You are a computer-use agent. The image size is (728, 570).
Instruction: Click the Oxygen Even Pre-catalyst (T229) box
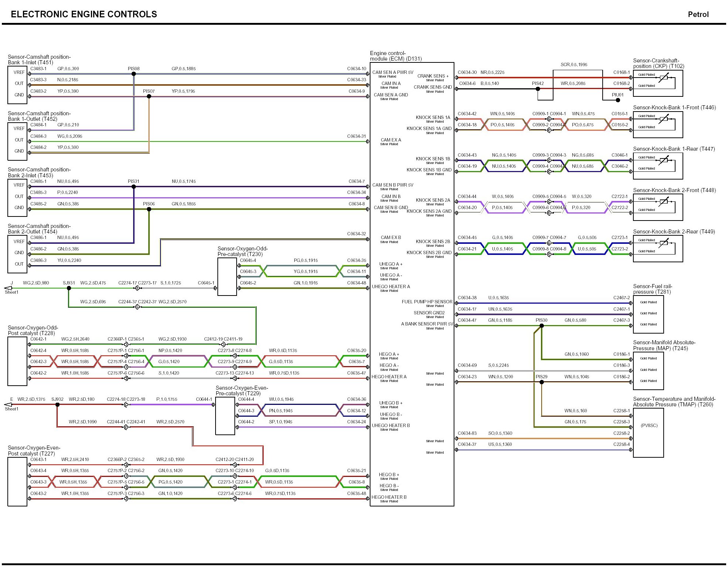pyautogui.click(x=225, y=416)
